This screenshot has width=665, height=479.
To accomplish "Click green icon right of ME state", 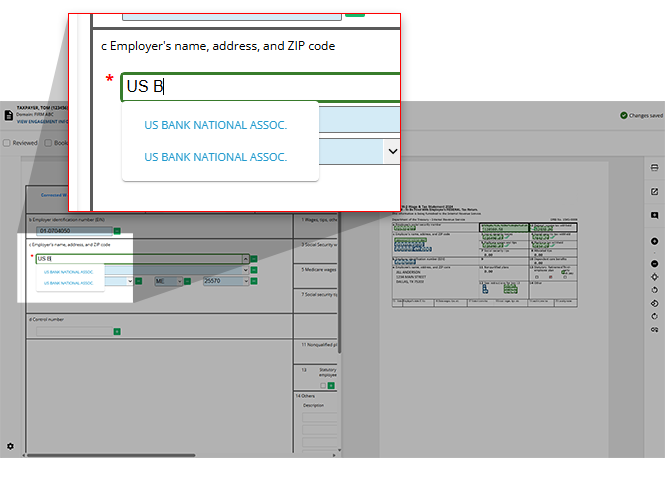I will [x=187, y=281].
